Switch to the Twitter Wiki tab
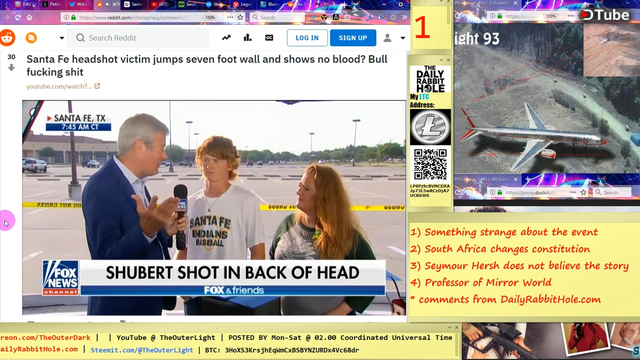640x360 pixels. [80, 4]
